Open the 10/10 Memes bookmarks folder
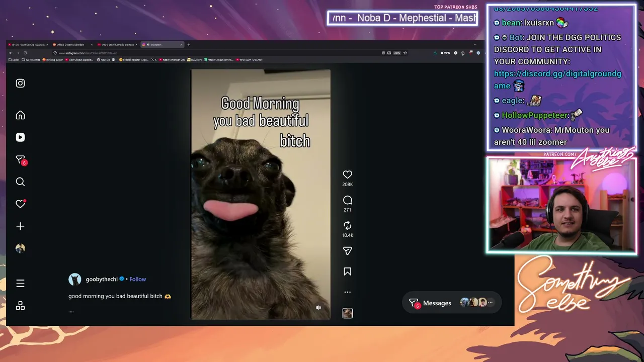Viewport: 644px width, 362px height. click(31, 60)
